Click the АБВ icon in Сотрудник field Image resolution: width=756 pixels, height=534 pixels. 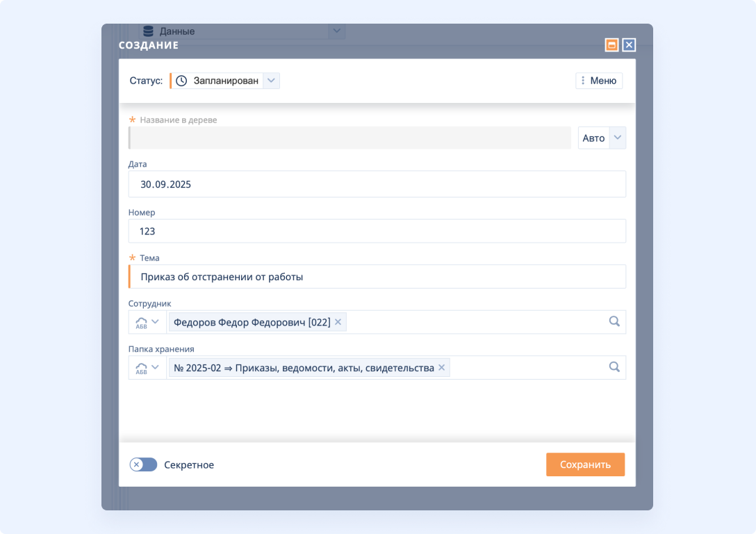[142, 322]
